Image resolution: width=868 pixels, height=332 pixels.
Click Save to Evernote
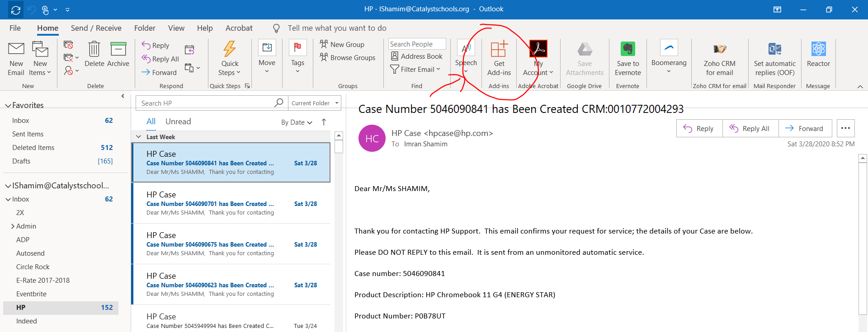click(x=628, y=59)
